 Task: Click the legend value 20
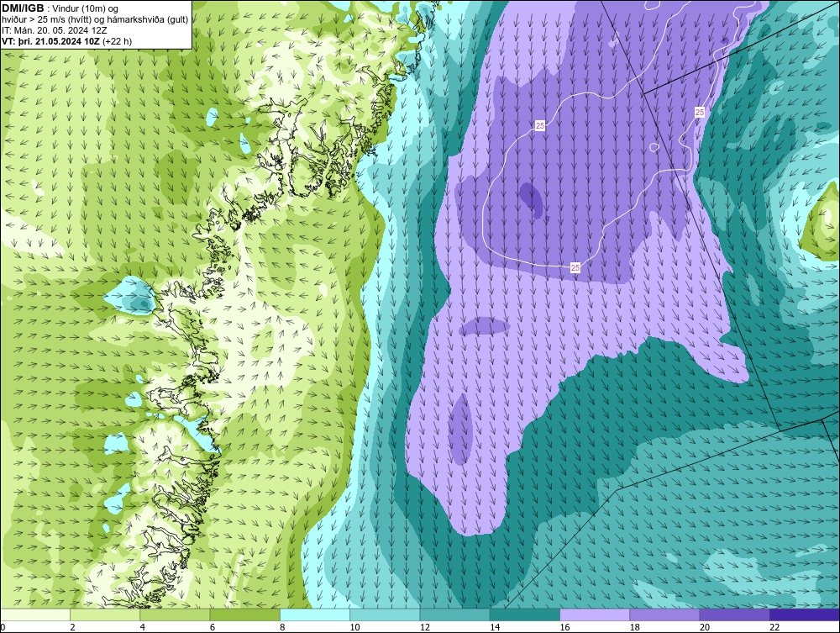coord(705,627)
